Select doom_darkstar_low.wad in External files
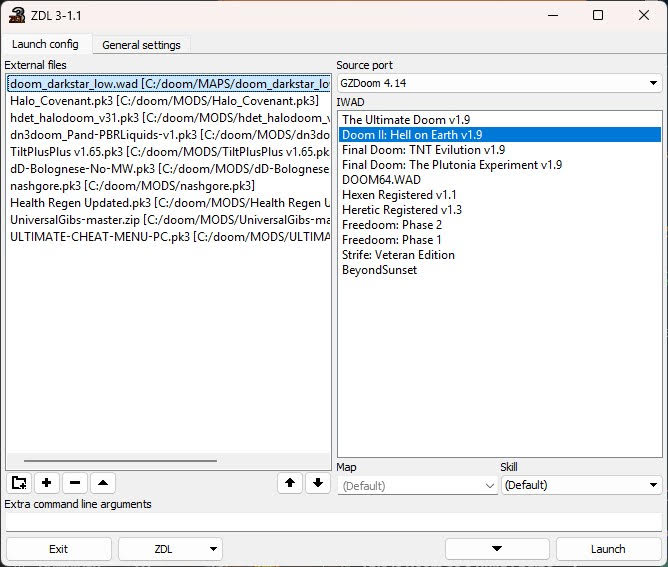The width and height of the screenshot is (668, 567). coord(169,83)
